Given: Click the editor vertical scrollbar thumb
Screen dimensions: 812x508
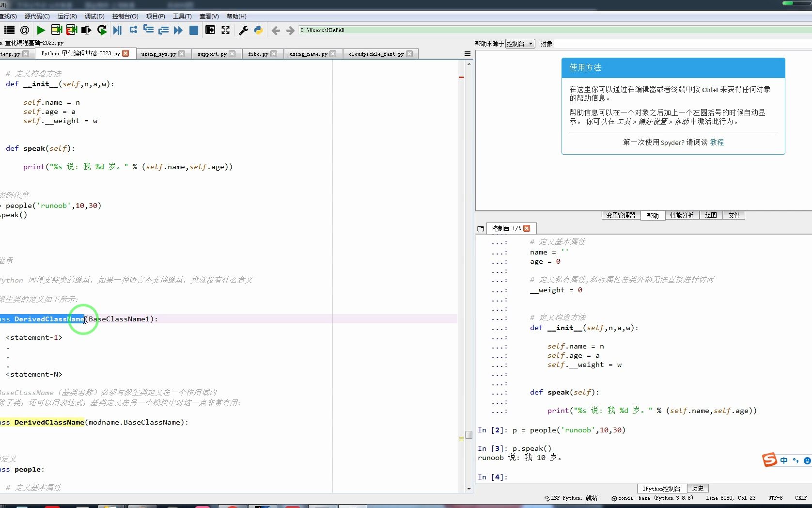Looking at the screenshot, I should click(468, 435).
